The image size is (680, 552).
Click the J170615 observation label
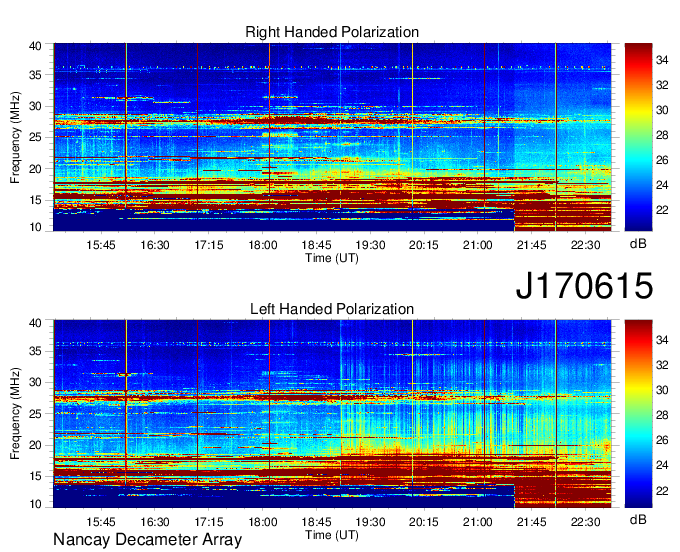tap(584, 285)
